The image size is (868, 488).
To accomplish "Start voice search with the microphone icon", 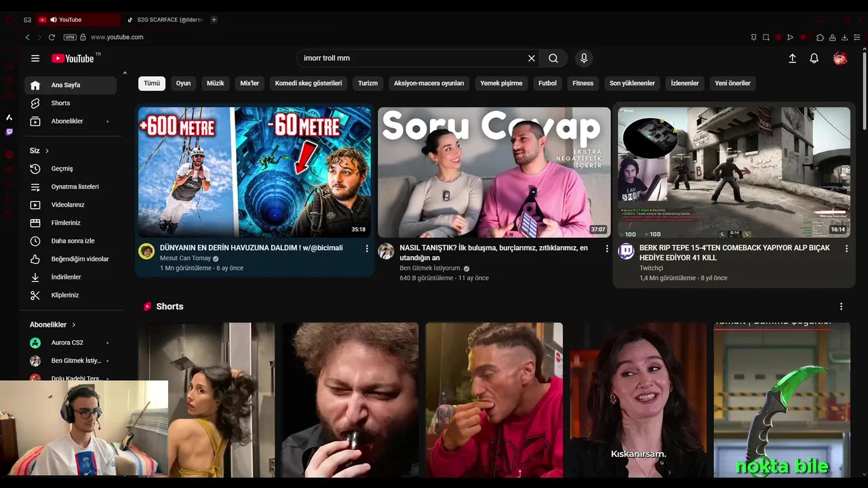I will 584,58.
